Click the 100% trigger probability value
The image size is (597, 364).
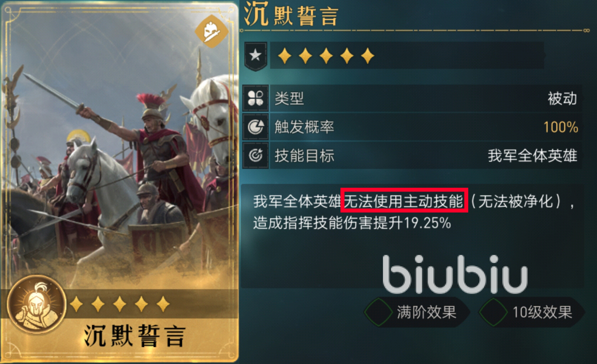561,127
